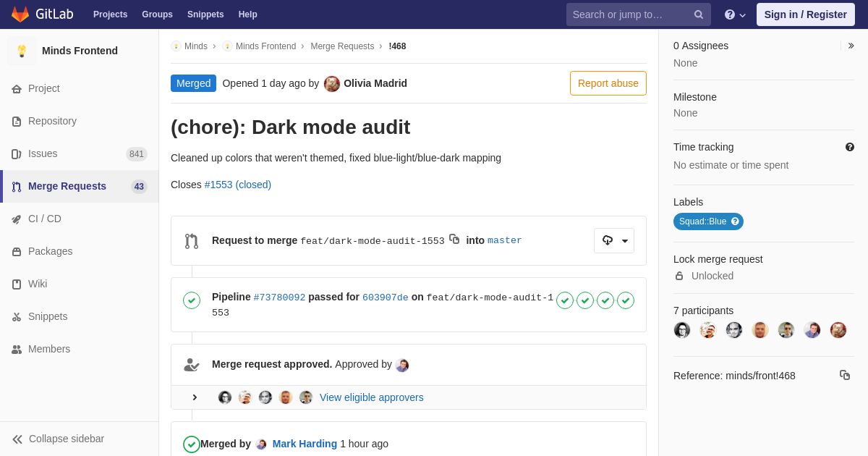868x456 pixels.
Task: Collapse the sidebar using double-chevron icon
Action: coord(17,439)
